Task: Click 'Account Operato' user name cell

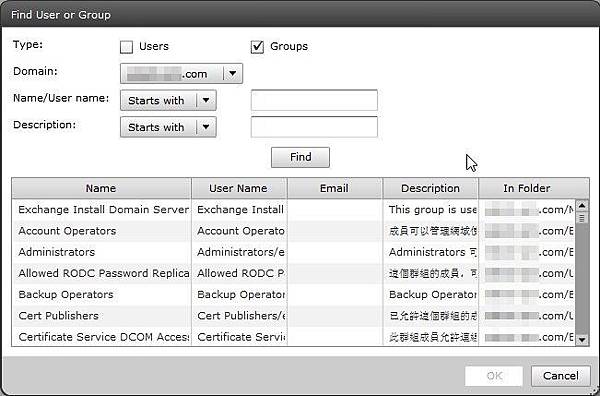Action: point(239,231)
